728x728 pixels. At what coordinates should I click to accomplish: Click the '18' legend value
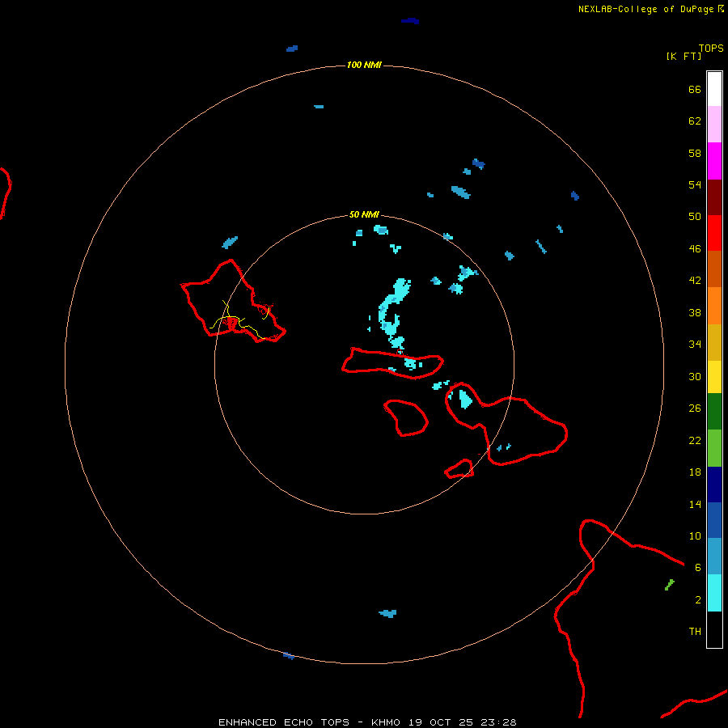[695, 472]
